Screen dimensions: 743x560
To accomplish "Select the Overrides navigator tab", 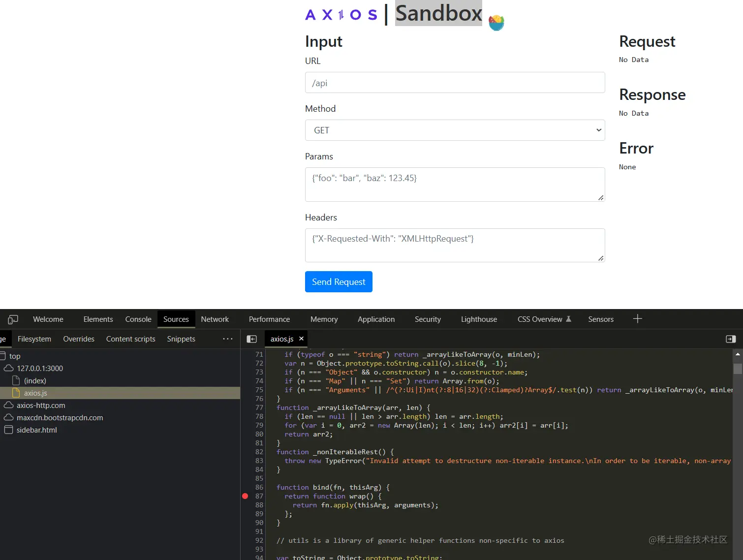I will click(x=79, y=339).
